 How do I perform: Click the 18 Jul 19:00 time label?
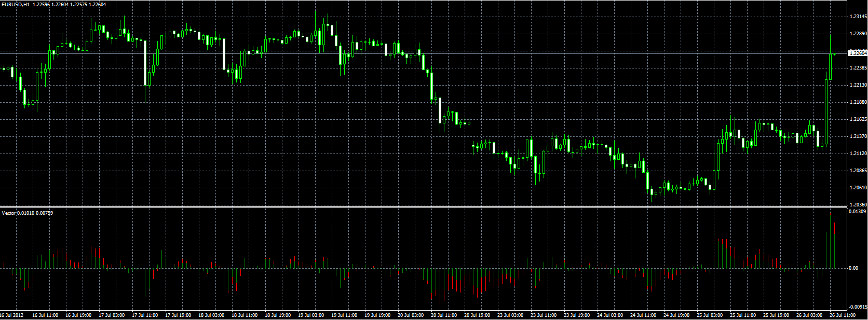pos(278,315)
